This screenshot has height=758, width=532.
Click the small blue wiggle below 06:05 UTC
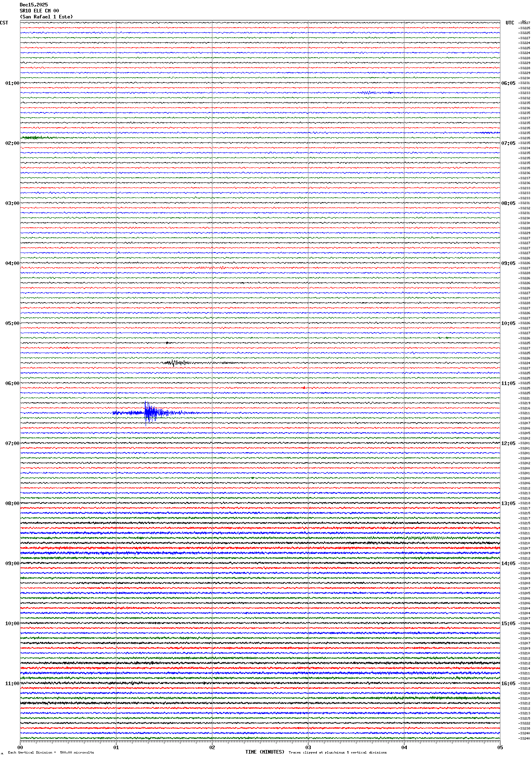tap(370, 93)
